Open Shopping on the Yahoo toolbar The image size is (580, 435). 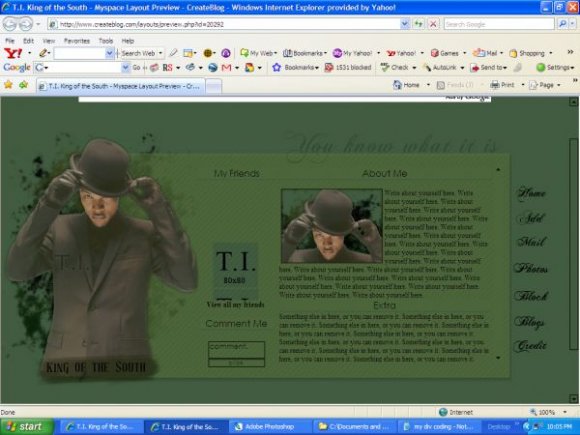[527, 53]
